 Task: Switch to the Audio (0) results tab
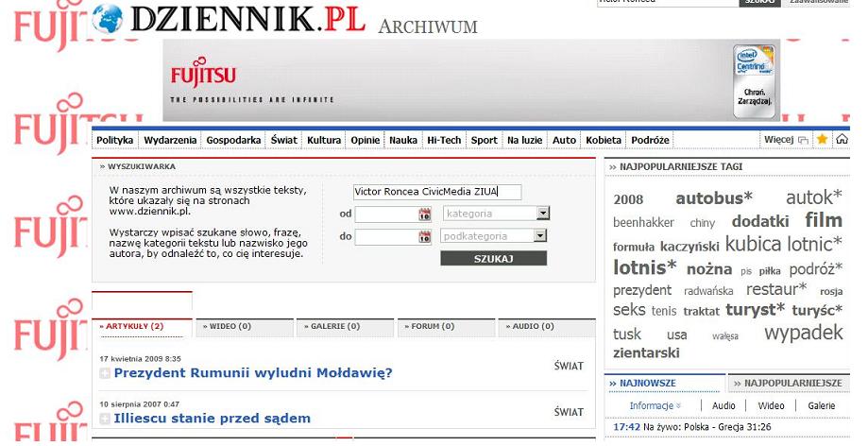coord(546,327)
